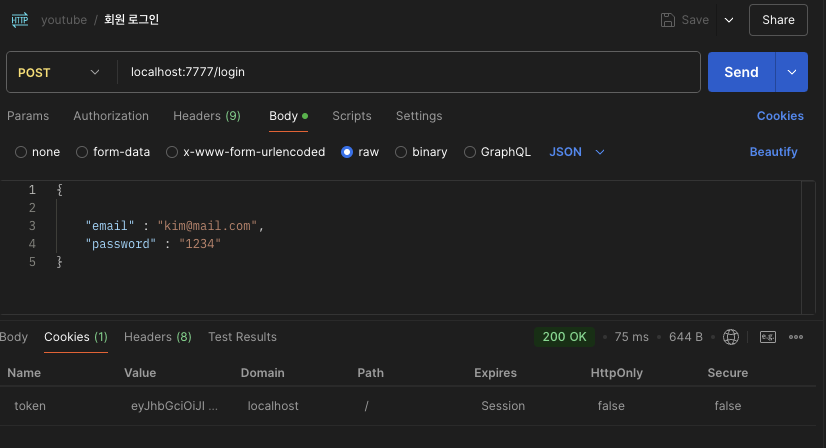Click the HTTP request type icon

[19, 20]
